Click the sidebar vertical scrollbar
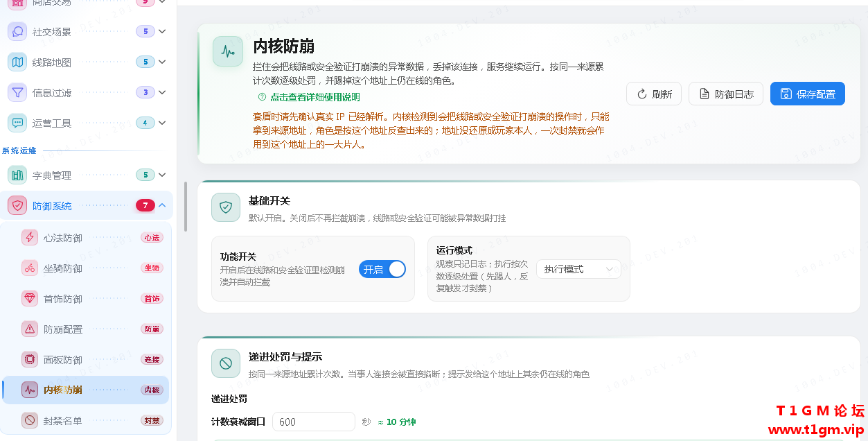The image size is (868, 441). click(x=185, y=206)
